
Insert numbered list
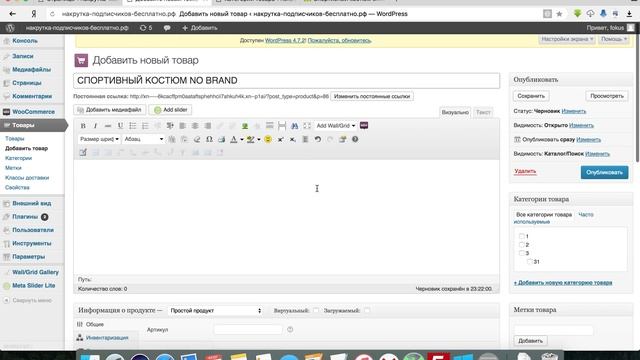point(145,126)
